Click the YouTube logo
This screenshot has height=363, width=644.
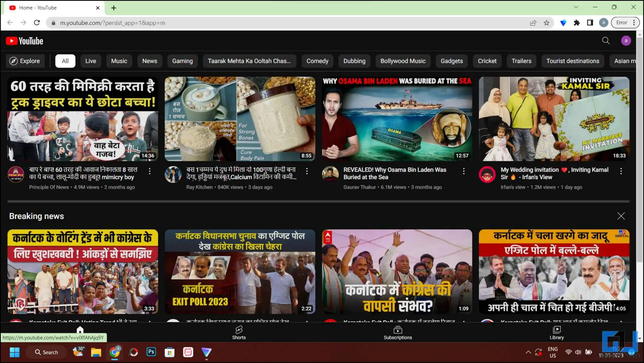pos(24,41)
